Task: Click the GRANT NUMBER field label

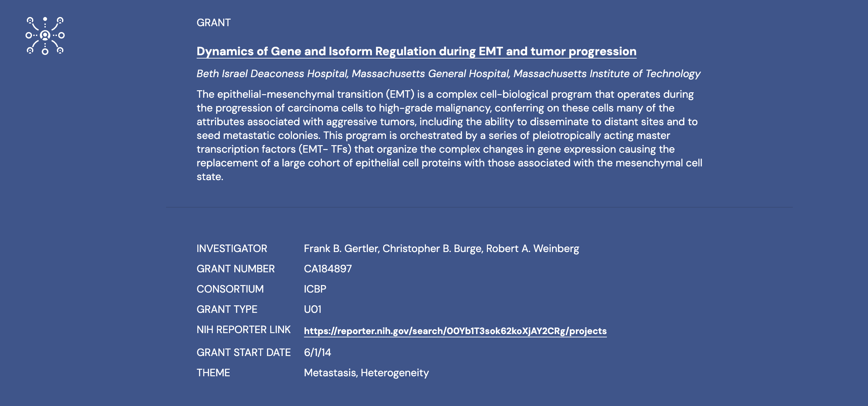Action: point(236,269)
